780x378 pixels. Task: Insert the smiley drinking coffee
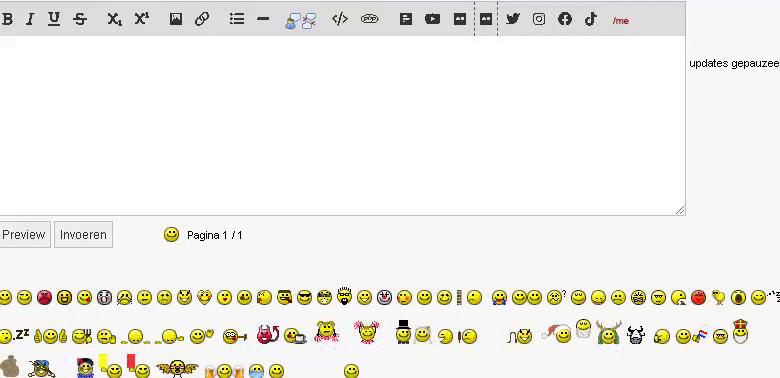295,336
